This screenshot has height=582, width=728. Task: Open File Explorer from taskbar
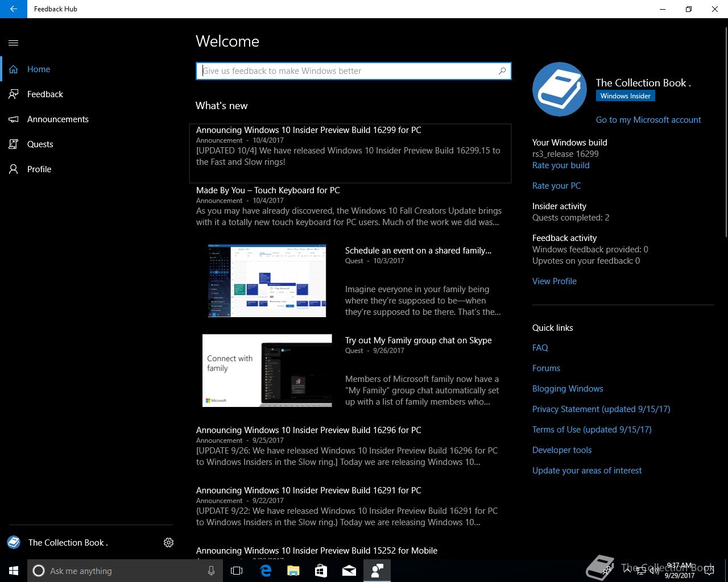click(x=293, y=571)
